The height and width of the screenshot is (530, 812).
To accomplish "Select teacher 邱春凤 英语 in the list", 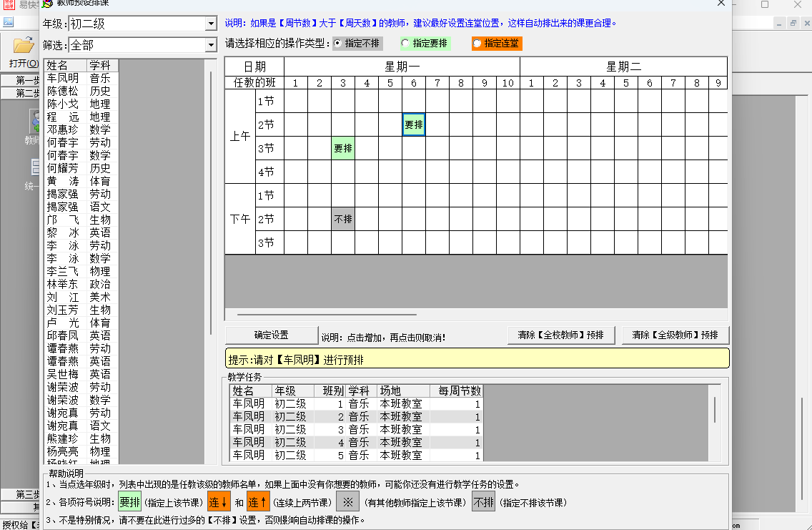I will 81,335.
